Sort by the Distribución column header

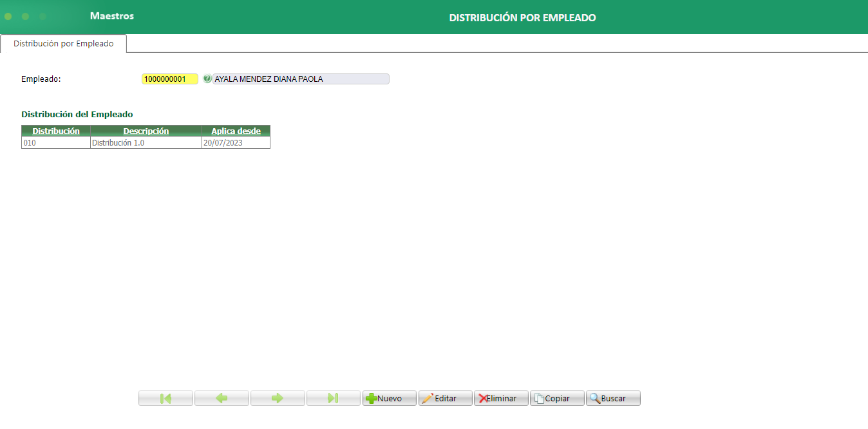coord(55,131)
